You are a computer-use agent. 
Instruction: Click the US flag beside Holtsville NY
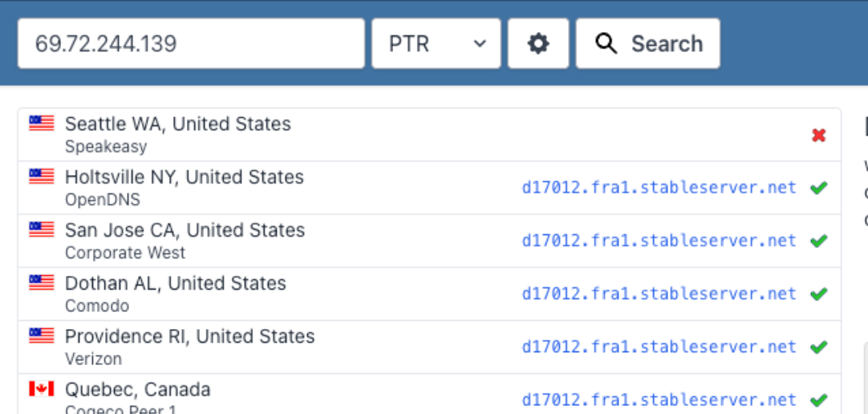pos(42,176)
